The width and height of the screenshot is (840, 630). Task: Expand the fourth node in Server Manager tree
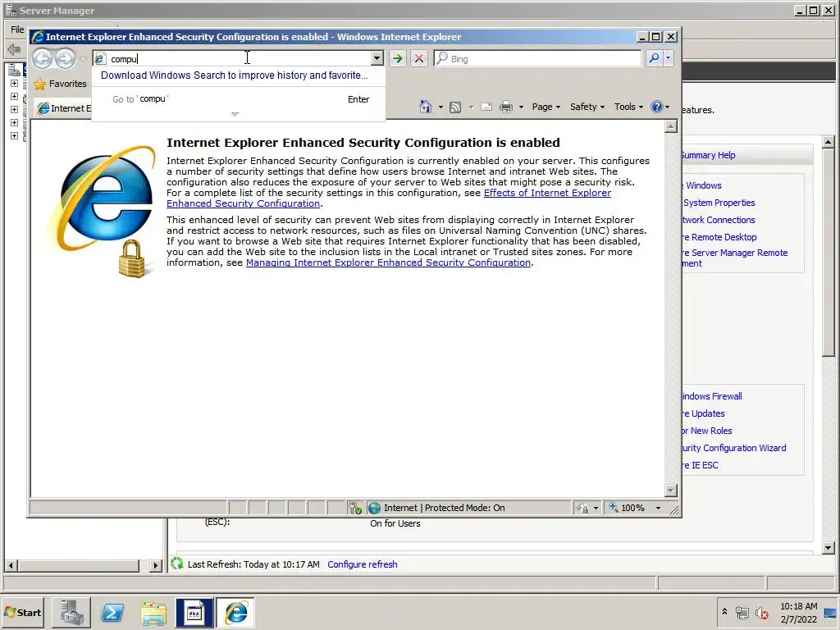15,122
